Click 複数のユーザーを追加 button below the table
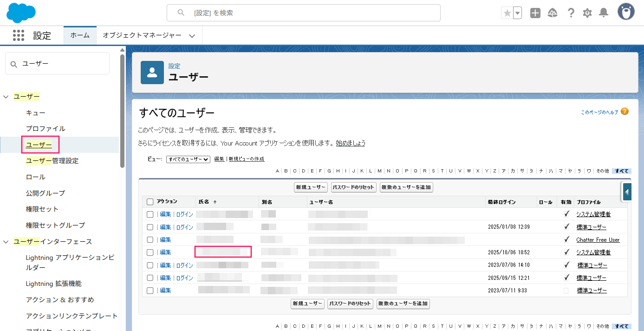Viewport: 644px width, 331px height. pos(403,304)
